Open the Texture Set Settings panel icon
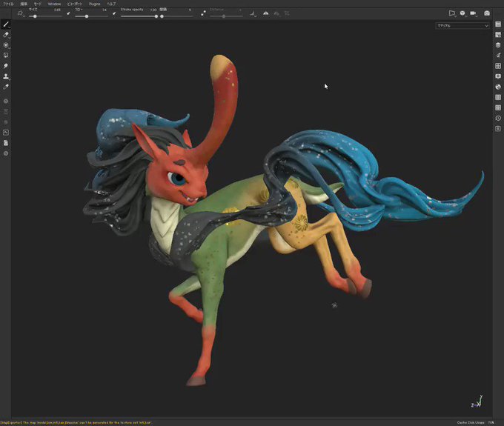 [x=498, y=34]
